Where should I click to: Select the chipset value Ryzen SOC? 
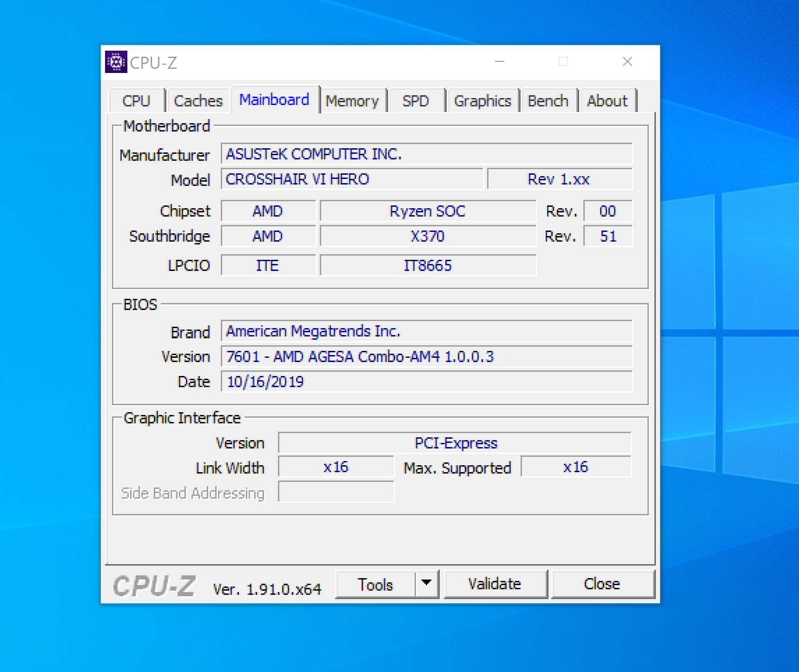coord(428,211)
